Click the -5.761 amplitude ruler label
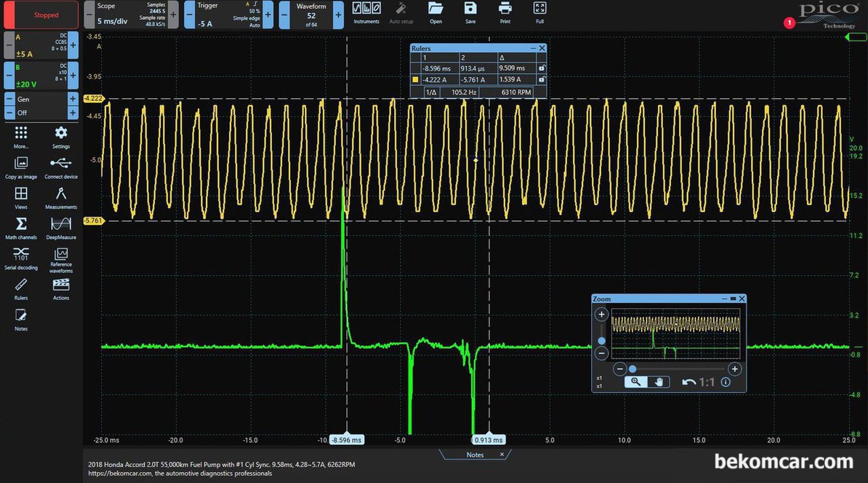This screenshot has height=483, width=868. [x=93, y=221]
